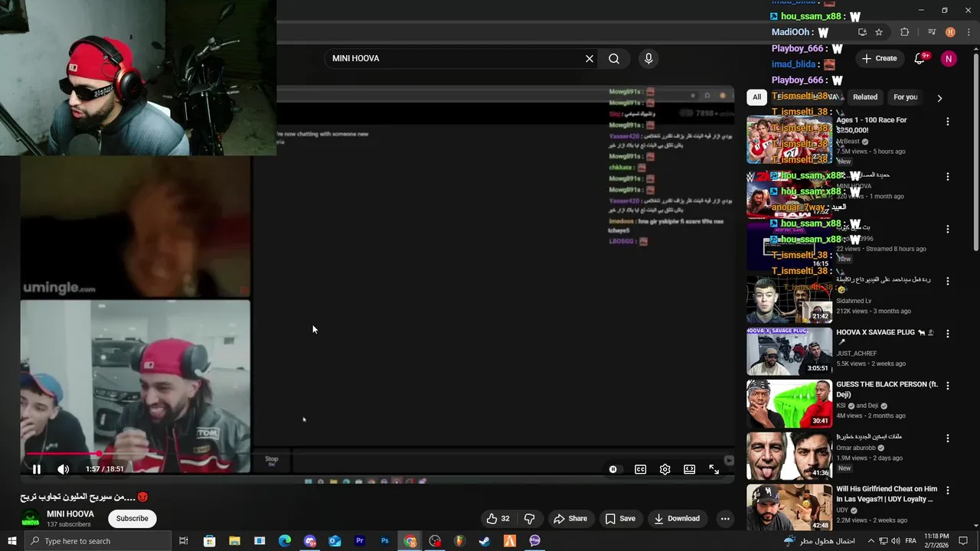Click the Create button
The width and height of the screenshot is (980, 551).
point(879,58)
